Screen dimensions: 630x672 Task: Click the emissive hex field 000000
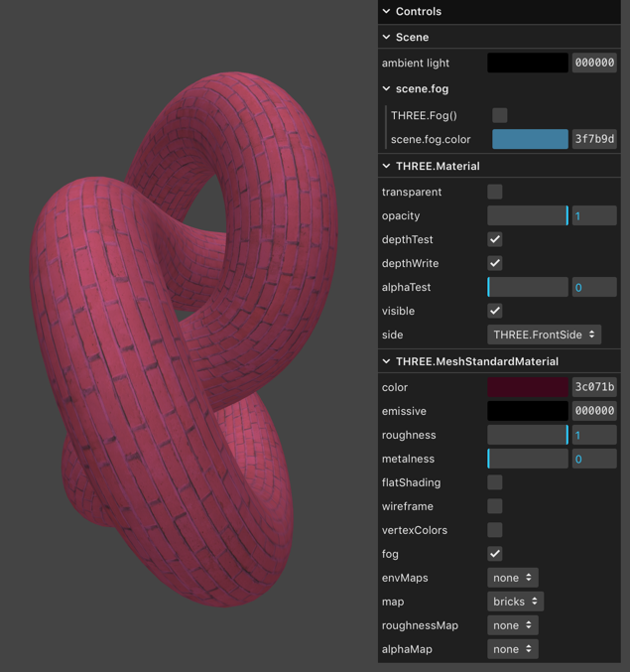click(x=594, y=411)
